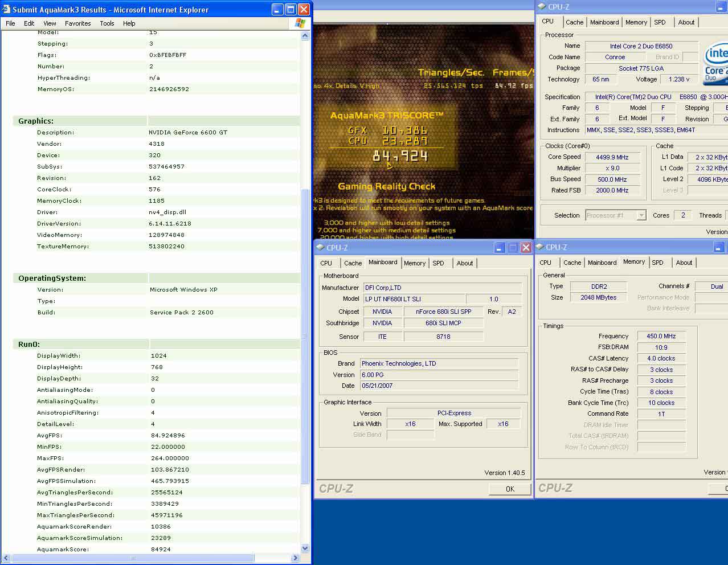Click the IE vertical scrollbar thumb
The image size is (728, 565).
[x=305, y=336]
